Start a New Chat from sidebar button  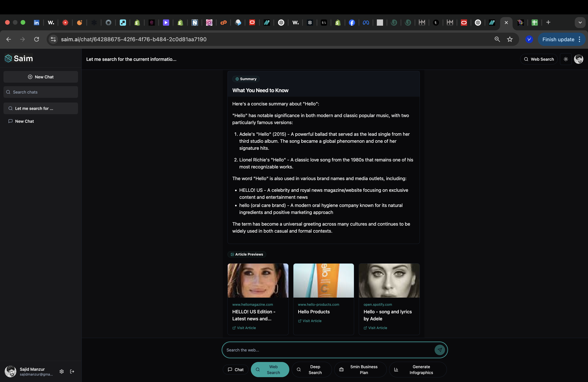coord(41,77)
